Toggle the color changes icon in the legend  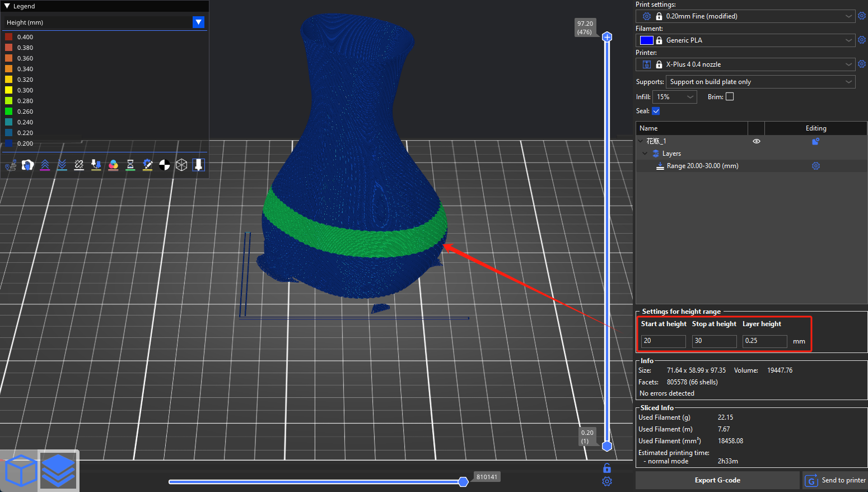point(113,165)
